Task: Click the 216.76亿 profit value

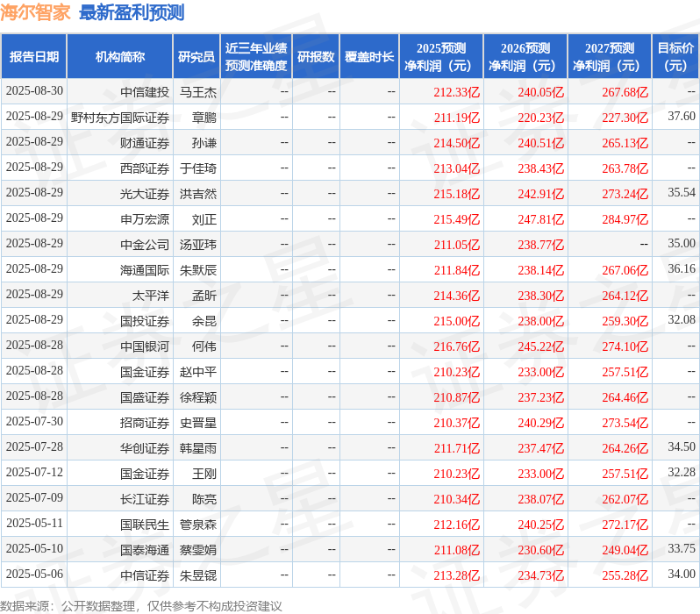Action: click(457, 347)
